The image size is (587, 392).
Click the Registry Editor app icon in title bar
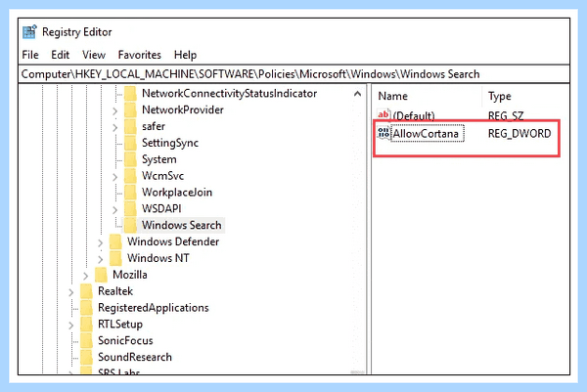pyautogui.click(x=29, y=32)
